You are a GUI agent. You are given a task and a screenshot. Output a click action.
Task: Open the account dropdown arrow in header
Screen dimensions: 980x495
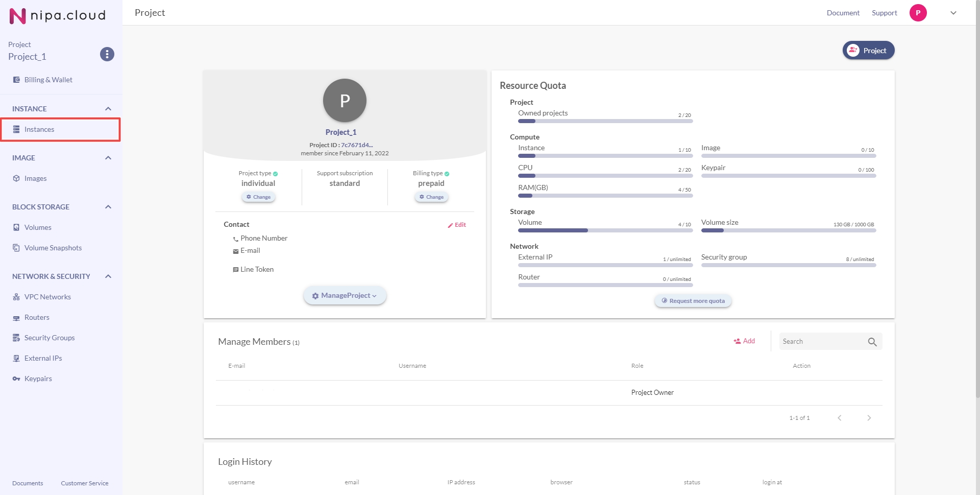[953, 13]
